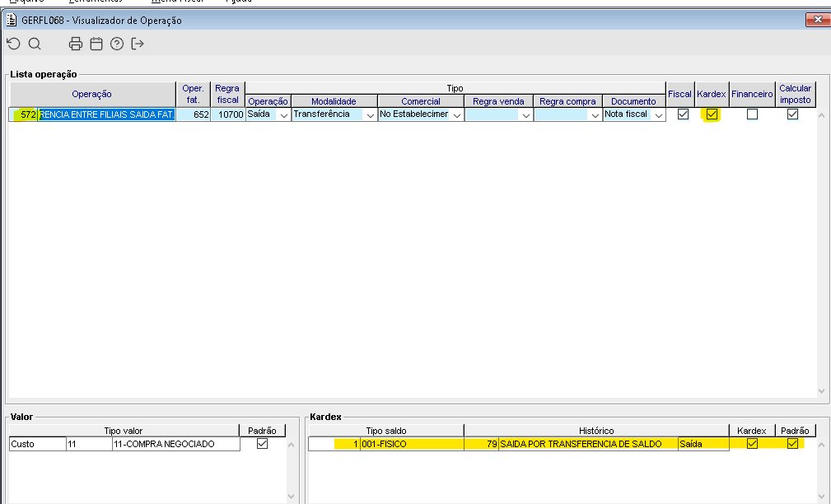Close the Visualizador de Operação window

(x=818, y=20)
